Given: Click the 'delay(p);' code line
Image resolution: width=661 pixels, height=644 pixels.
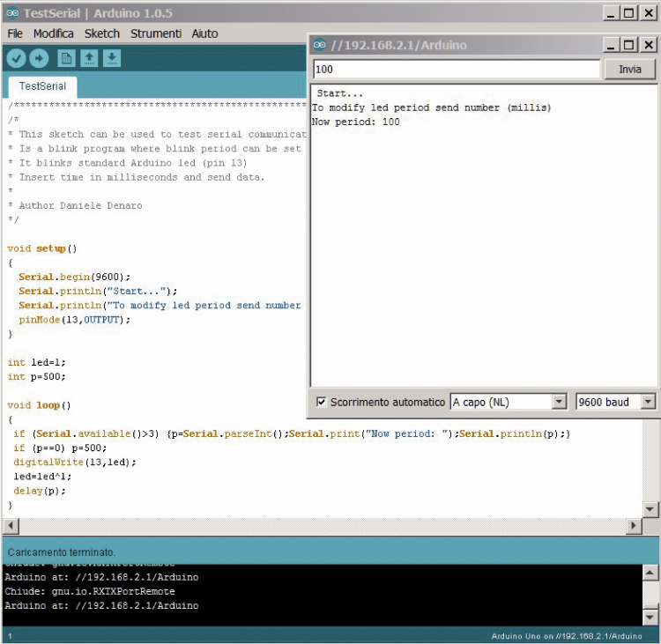Looking at the screenshot, I should [x=40, y=491].
